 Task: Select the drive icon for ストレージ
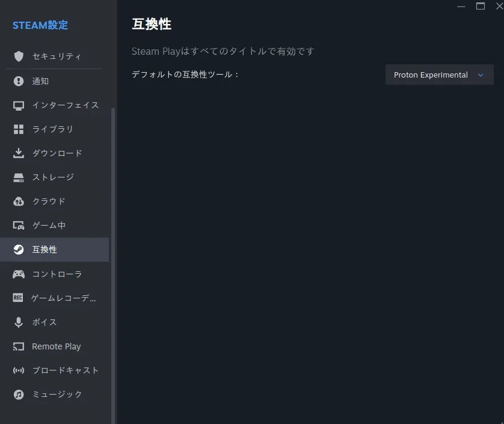click(x=19, y=177)
